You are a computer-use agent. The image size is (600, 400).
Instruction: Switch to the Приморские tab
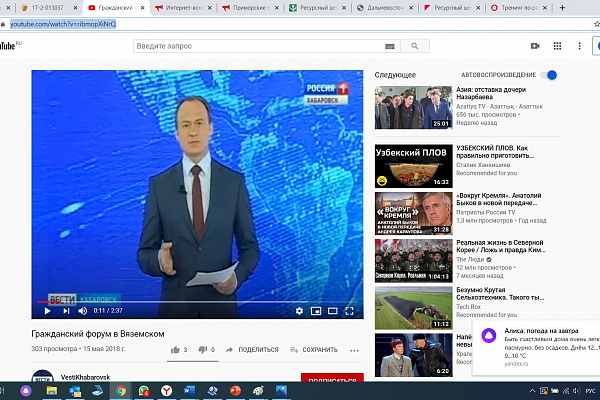coord(250,8)
